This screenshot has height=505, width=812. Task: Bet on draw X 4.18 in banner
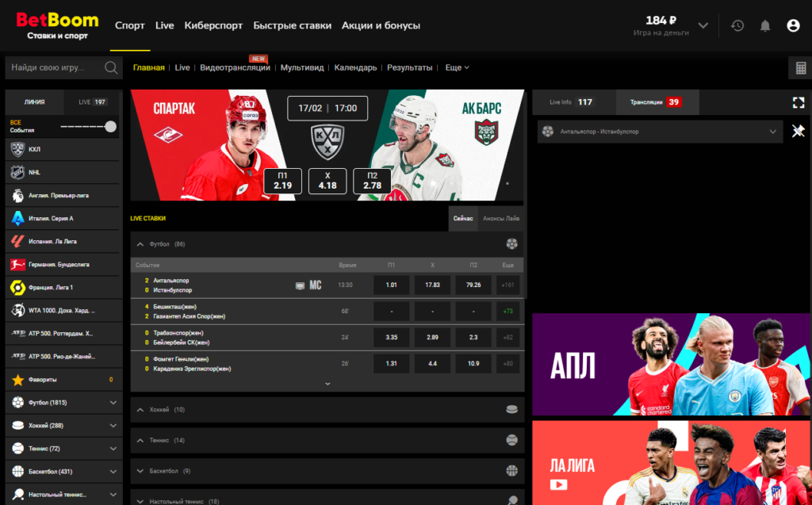click(x=327, y=182)
